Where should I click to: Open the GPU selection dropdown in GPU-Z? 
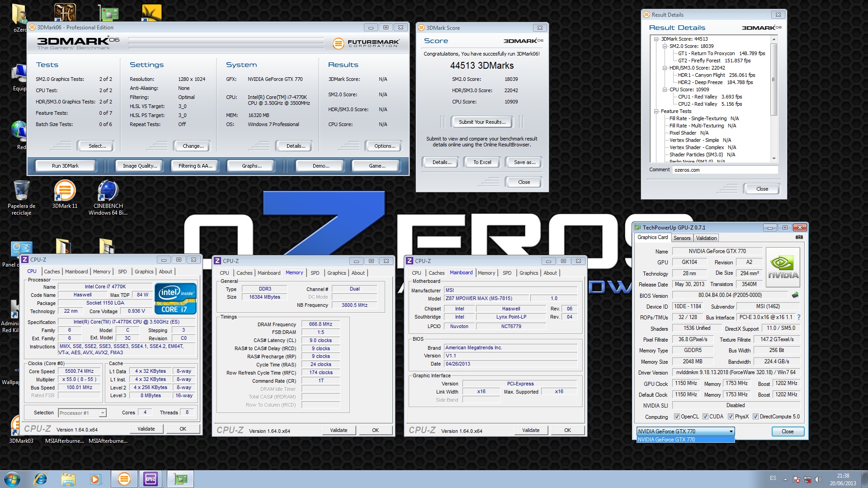click(685, 432)
